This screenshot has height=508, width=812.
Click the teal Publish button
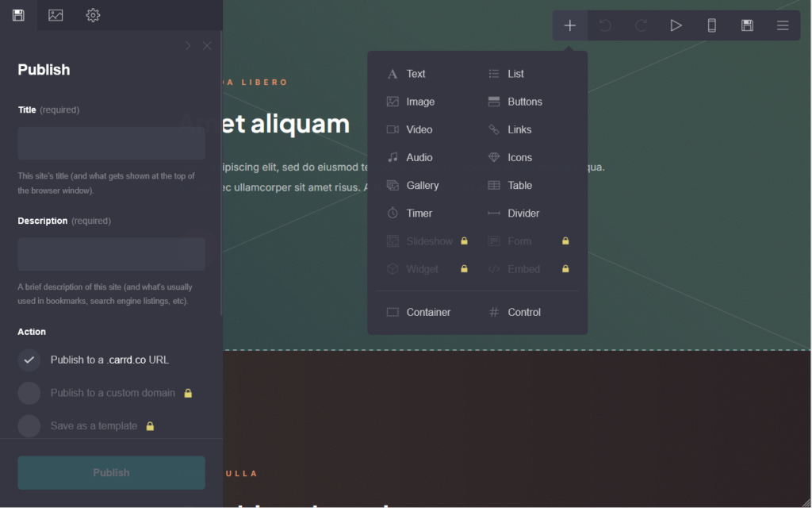[x=111, y=473]
